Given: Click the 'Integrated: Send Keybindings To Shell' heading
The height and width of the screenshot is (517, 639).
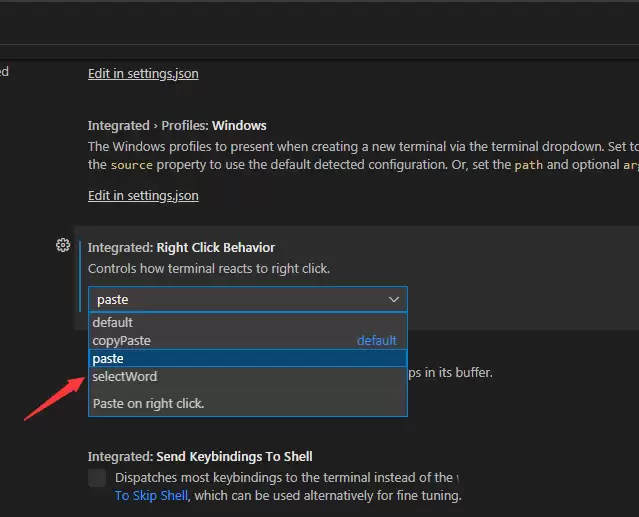Looking at the screenshot, I should (200, 457).
